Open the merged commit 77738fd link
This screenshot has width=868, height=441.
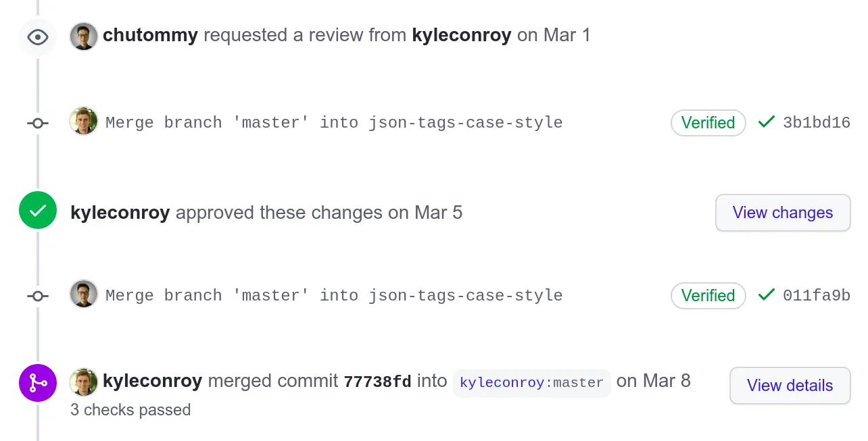pyautogui.click(x=377, y=382)
